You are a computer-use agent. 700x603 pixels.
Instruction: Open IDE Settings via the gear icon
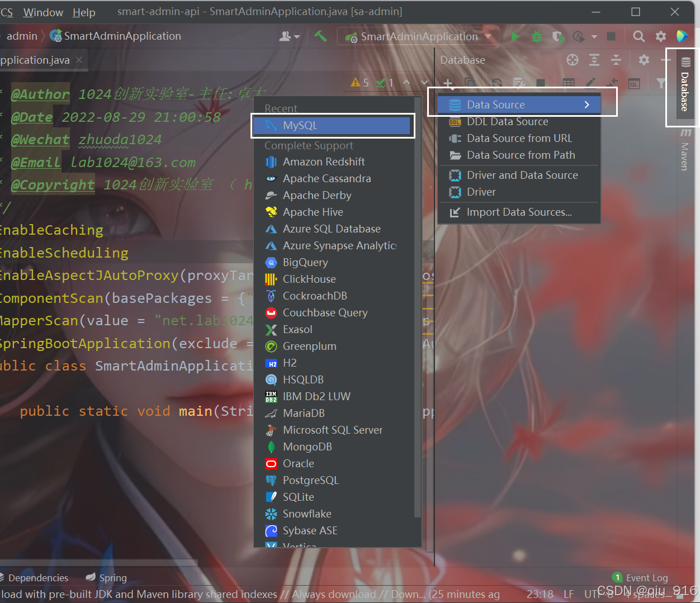tap(660, 36)
